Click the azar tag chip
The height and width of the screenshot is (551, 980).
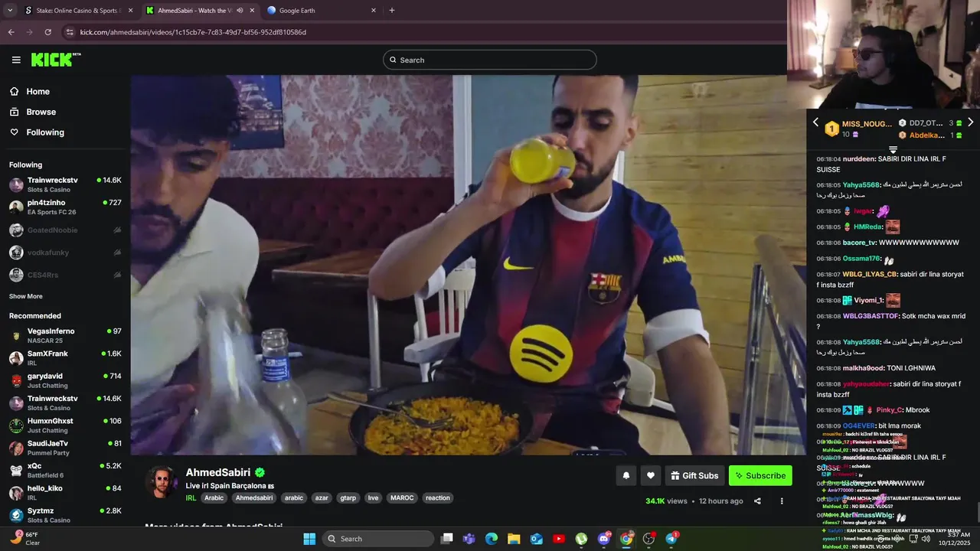[322, 497]
